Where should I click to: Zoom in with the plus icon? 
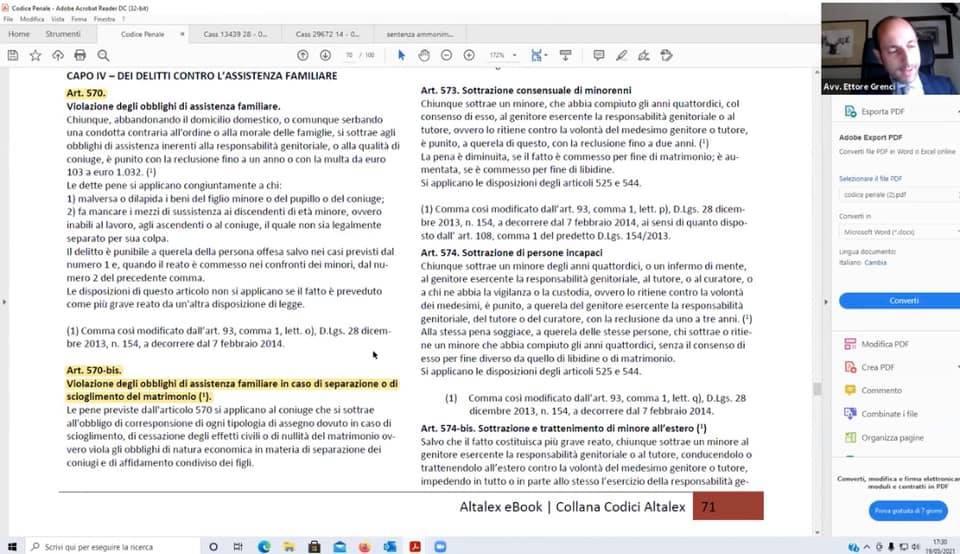click(x=469, y=55)
